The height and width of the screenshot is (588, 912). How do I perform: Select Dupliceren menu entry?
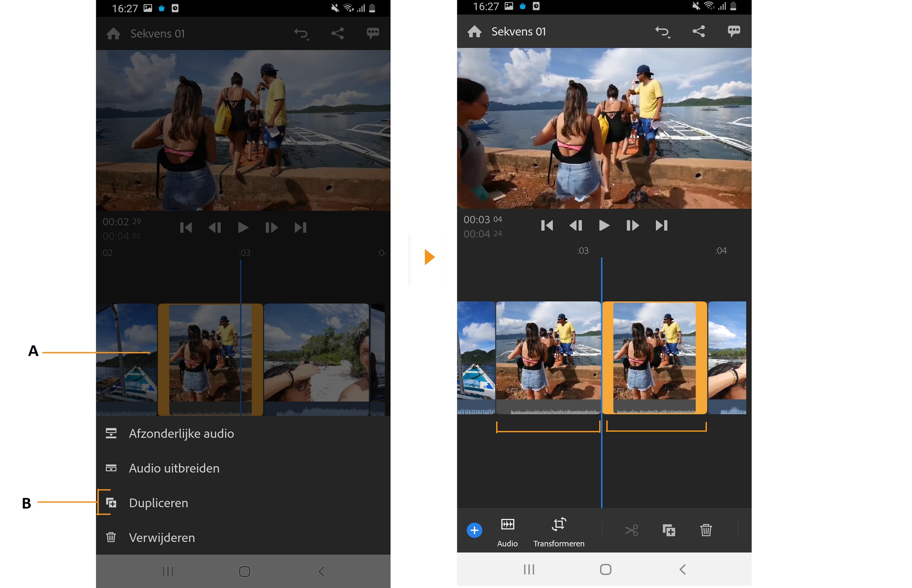[158, 503]
